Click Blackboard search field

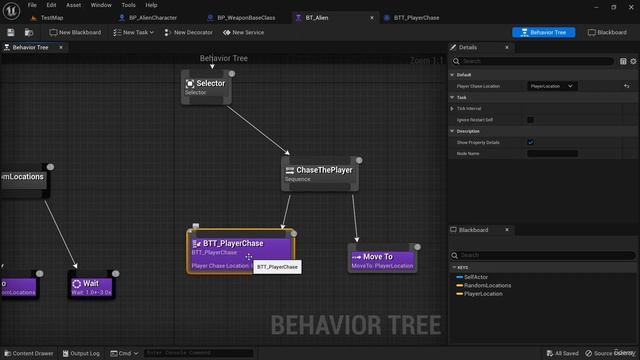(543, 256)
